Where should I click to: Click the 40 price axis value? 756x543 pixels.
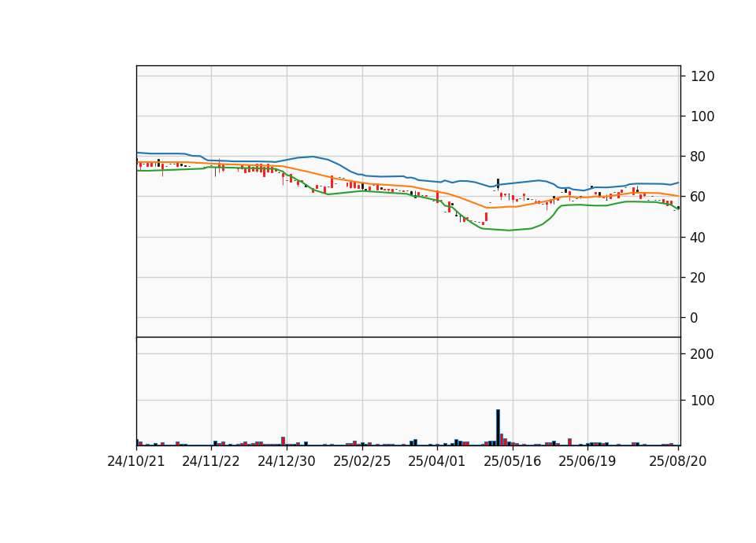point(699,237)
